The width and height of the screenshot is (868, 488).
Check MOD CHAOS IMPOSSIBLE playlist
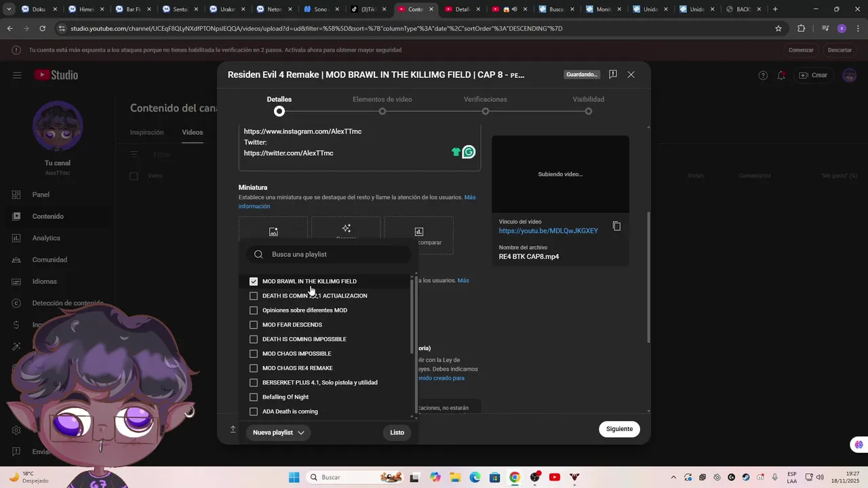coord(254,354)
